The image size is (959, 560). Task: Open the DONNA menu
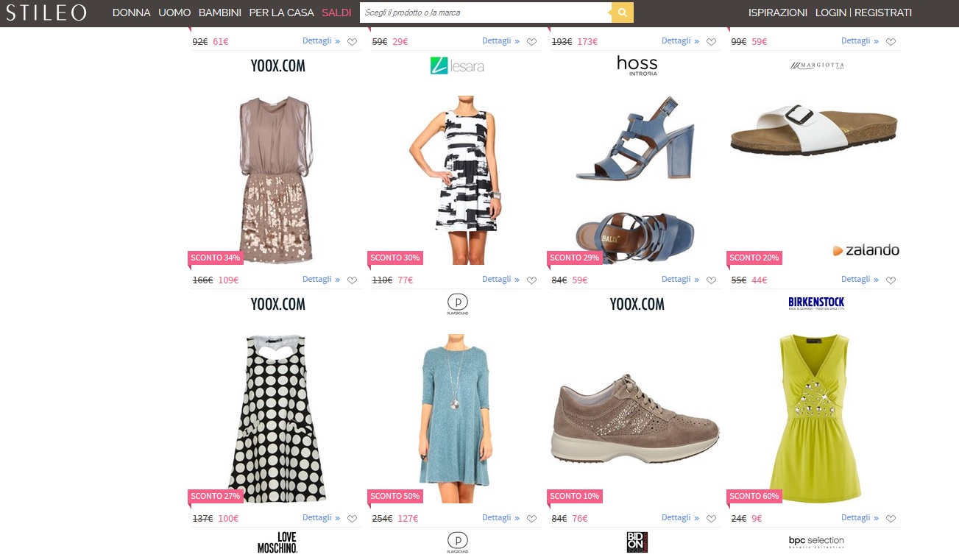[x=131, y=13]
